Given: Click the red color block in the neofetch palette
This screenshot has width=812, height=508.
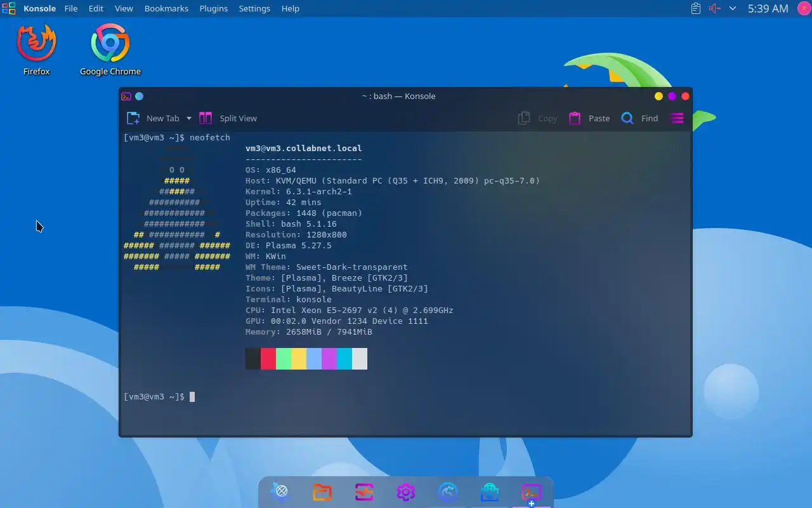Looking at the screenshot, I should coord(268,359).
